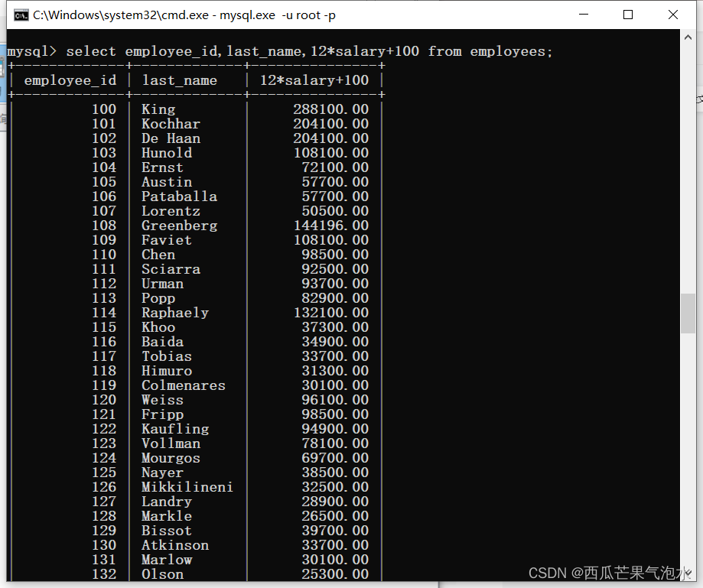Click value 25300.00 for Olson

pyautogui.click(x=335, y=574)
